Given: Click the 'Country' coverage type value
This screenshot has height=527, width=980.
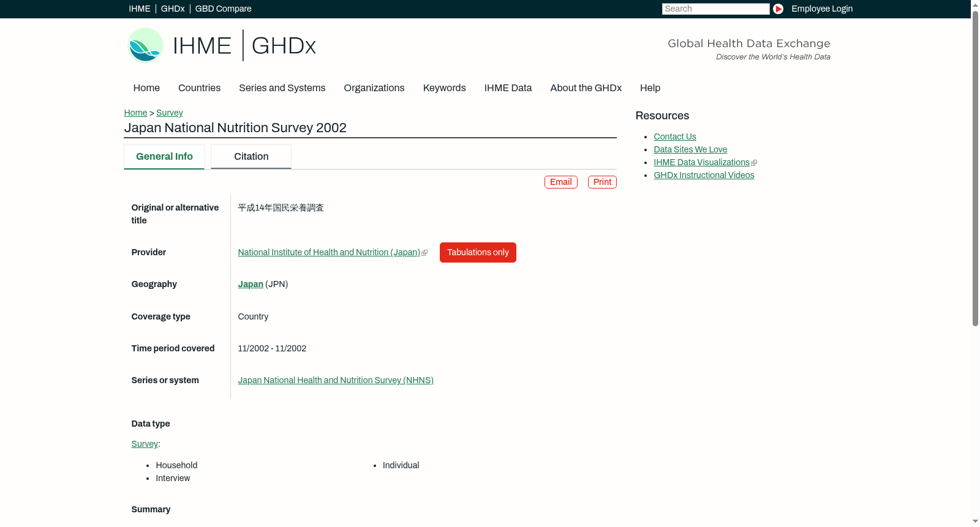Looking at the screenshot, I should point(253,317).
